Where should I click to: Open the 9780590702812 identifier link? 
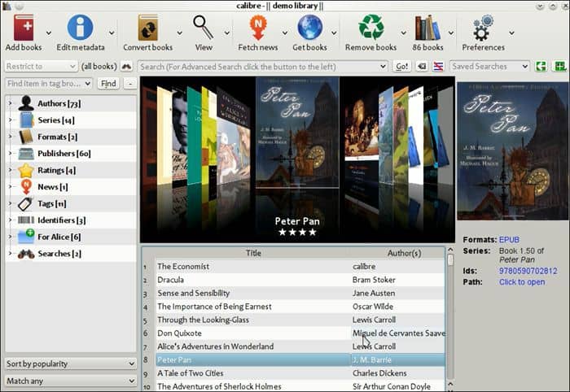[x=528, y=271]
